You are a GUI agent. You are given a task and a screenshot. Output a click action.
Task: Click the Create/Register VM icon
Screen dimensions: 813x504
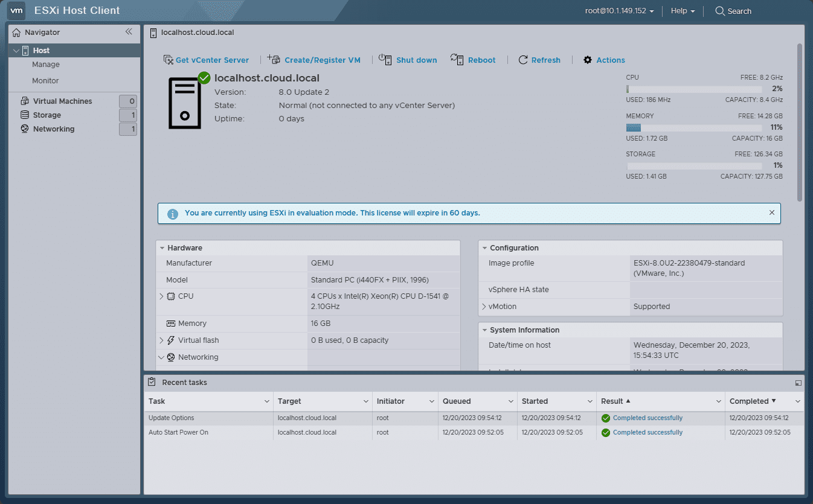(x=274, y=59)
